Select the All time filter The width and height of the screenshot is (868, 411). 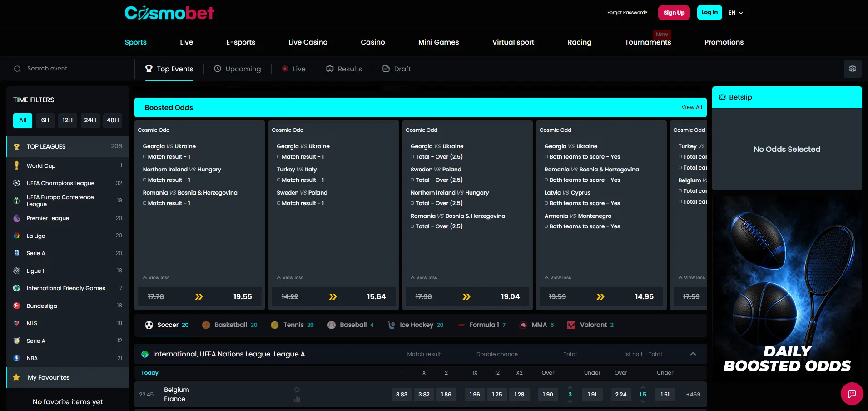(23, 120)
